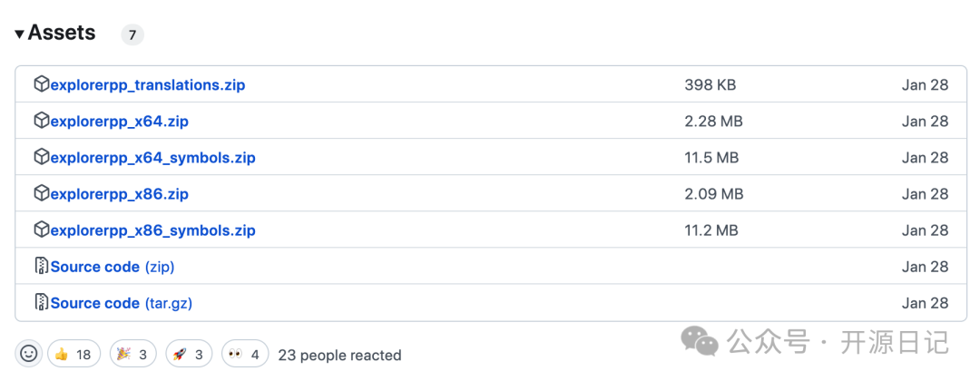Download explorerpp_x64_symbols.zip file

pos(153,158)
